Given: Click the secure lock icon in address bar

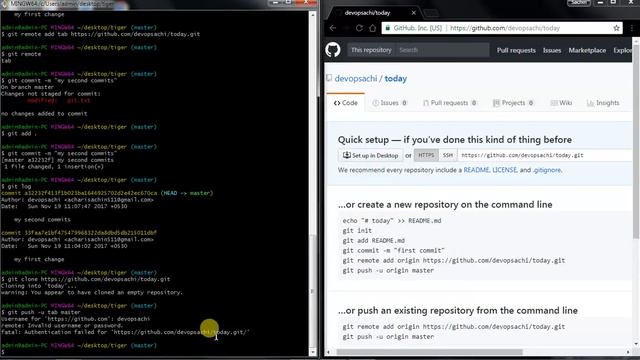Looking at the screenshot, I should point(388,28).
